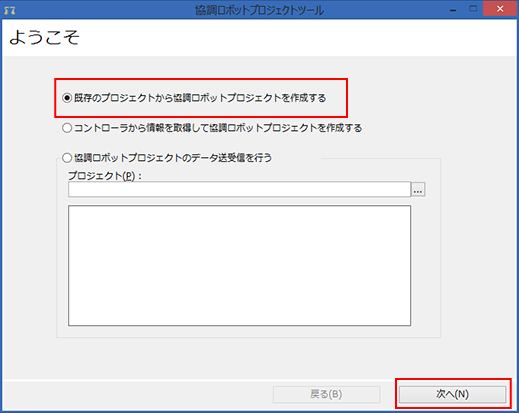Click the application icon in the title bar
This screenshot has height=413, width=519.
coord(10,10)
